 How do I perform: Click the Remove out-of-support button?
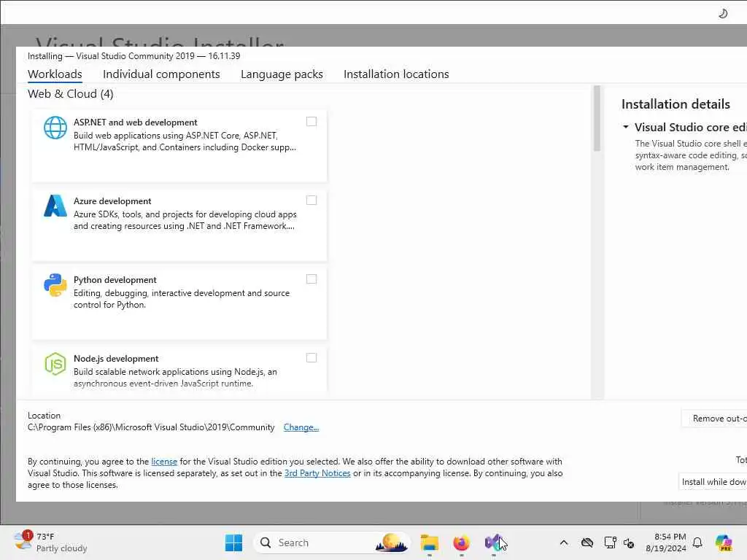[x=714, y=418]
